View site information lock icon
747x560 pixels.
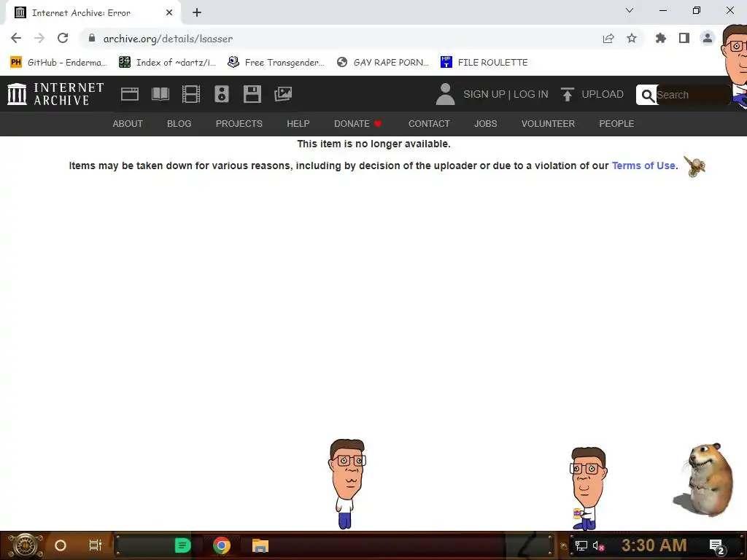pos(92,38)
